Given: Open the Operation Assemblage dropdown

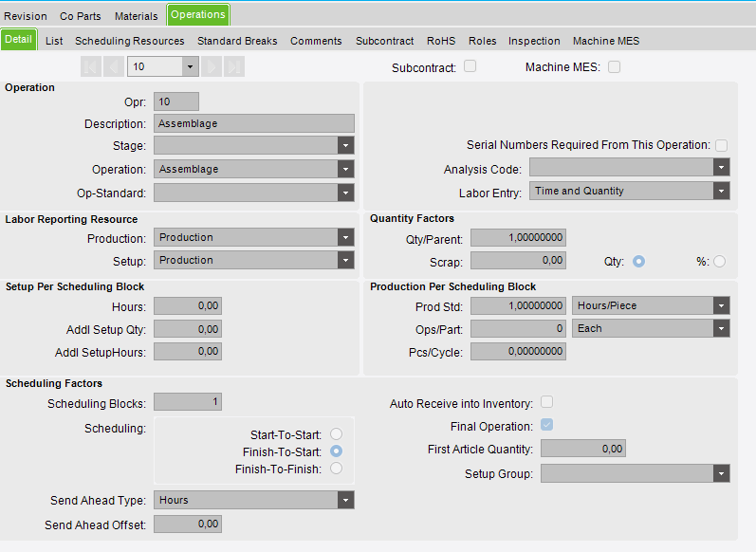Looking at the screenshot, I should (345, 169).
